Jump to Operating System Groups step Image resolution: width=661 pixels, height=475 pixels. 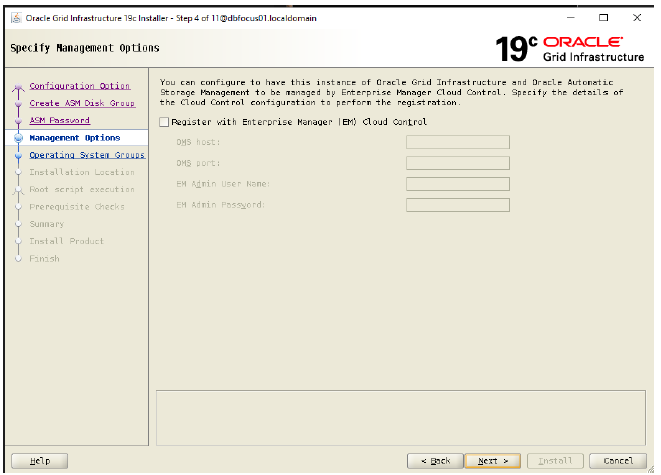(x=87, y=155)
